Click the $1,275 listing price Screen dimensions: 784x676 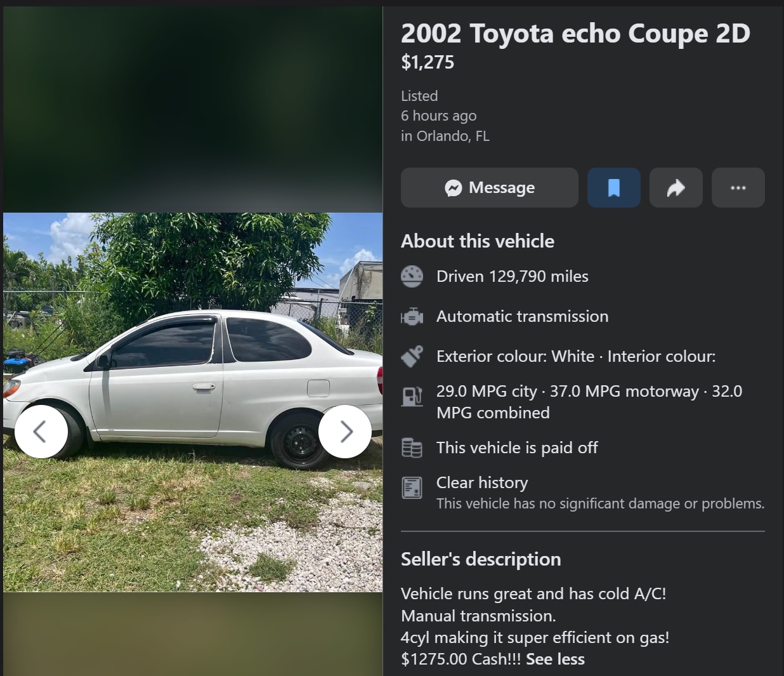coord(428,62)
